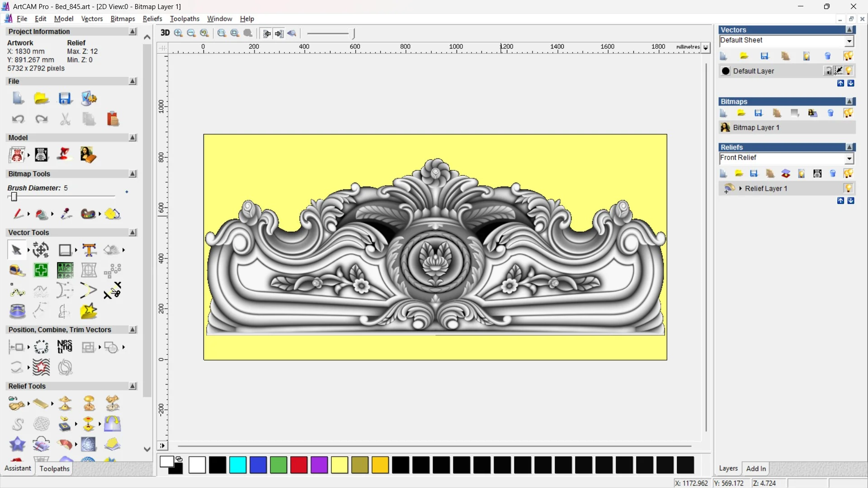Select the Create Text vector tool
The height and width of the screenshot is (488, 868).
(x=89, y=250)
